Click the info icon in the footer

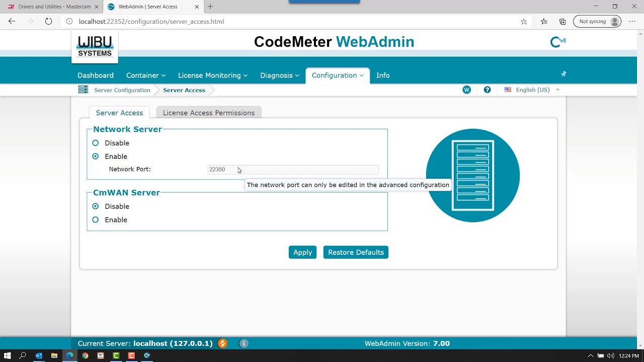pos(244,343)
